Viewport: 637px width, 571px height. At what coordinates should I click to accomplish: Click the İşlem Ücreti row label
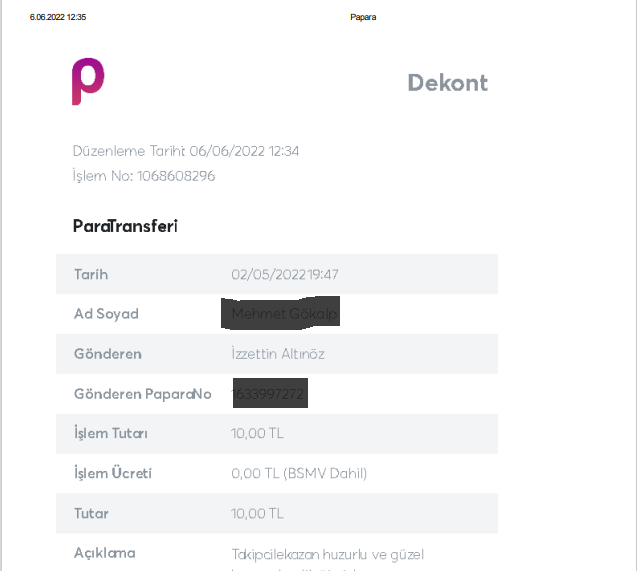click(x=113, y=473)
